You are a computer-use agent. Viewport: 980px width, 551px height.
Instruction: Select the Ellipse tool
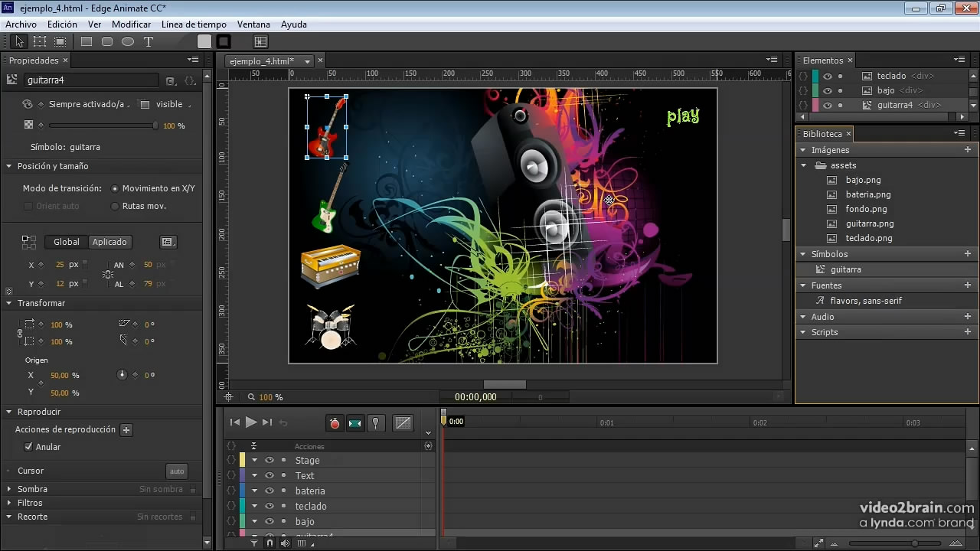[x=128, y=42]
